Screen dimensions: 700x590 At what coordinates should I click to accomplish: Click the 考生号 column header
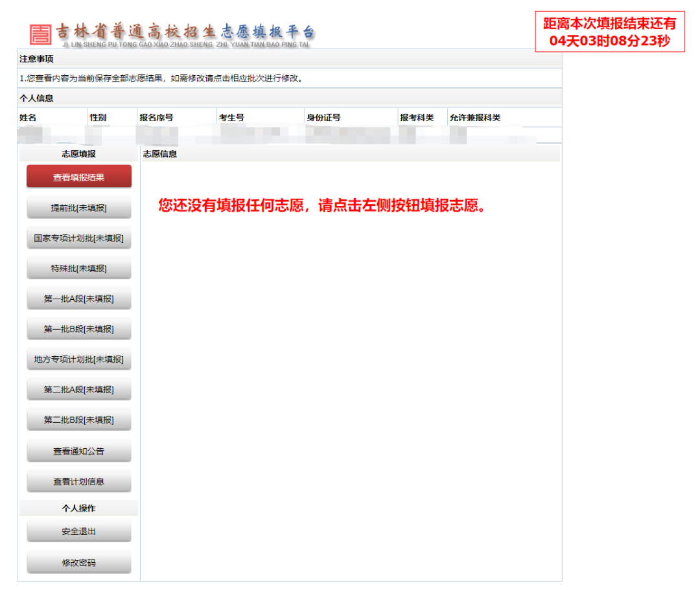tap(231, 118)
